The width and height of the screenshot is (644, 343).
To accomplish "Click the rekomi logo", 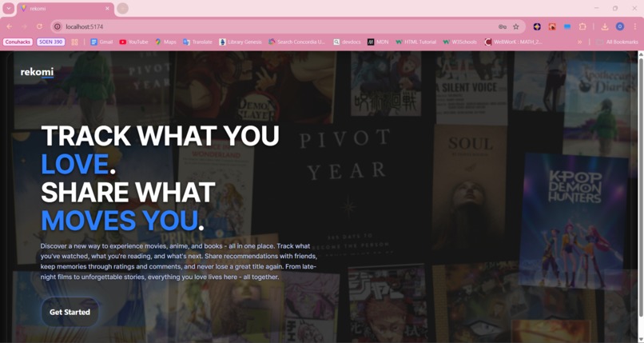I will point(37,72).
